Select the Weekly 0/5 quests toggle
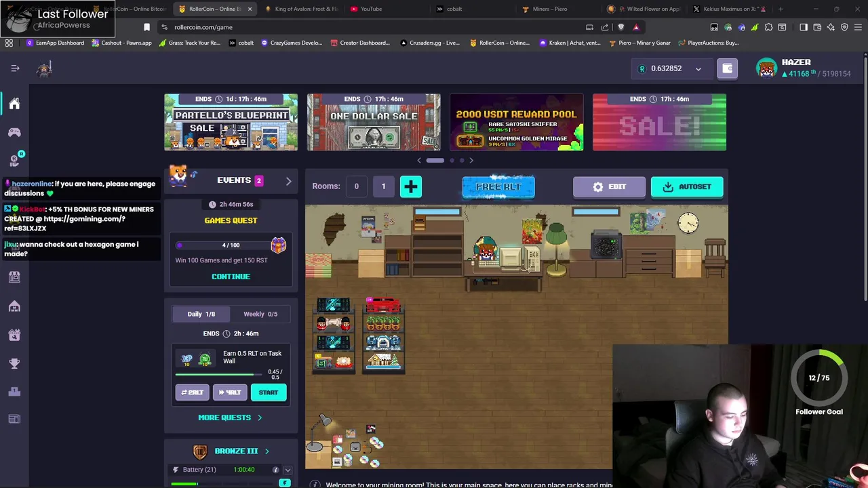Screen dimensions: 868x488 click(x=260, y=314)
